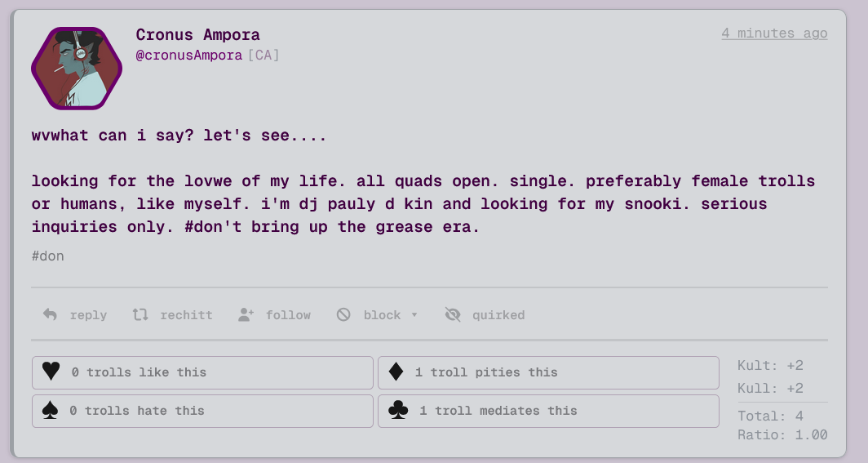Click the rechitt label text
868x463 pixels.
point(186,314)
